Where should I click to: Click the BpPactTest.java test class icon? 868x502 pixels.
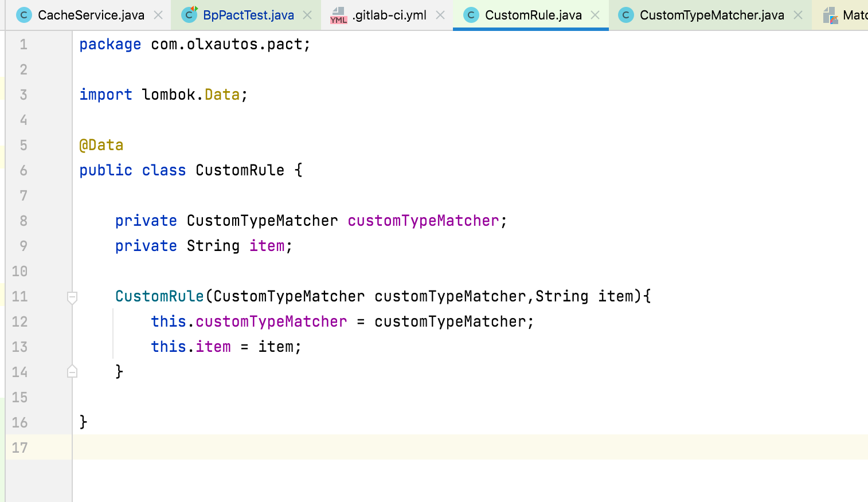pyautogui.click(x=189, y=15)
